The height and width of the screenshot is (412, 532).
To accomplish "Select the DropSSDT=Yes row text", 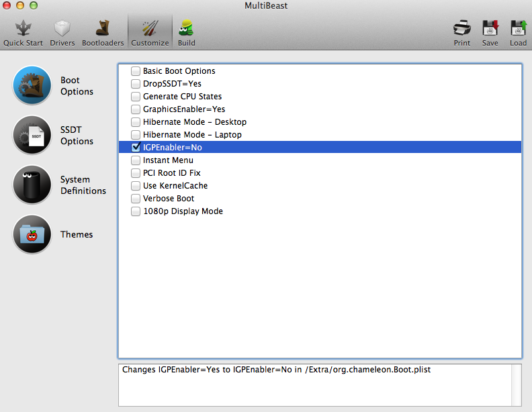I will (x=172, y=84).
